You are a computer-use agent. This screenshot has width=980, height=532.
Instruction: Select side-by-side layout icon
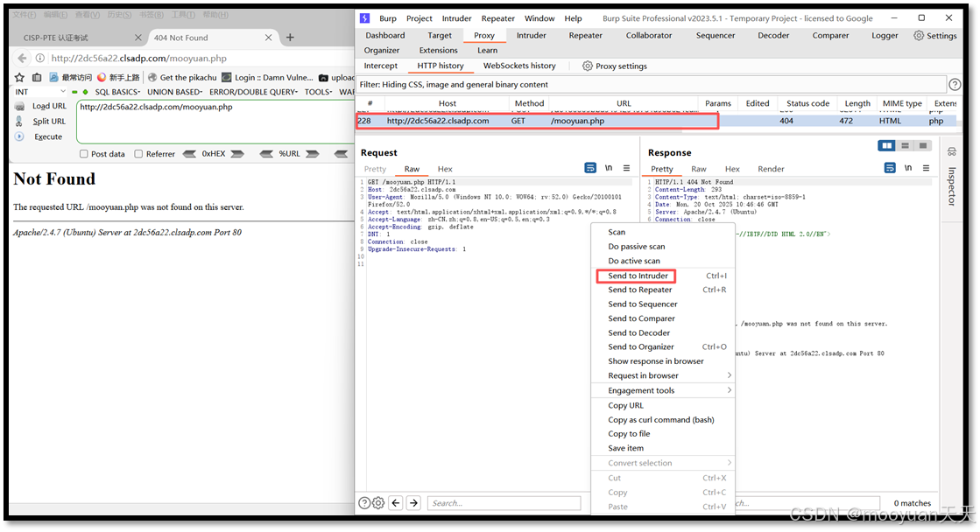(x=886, y=145)
